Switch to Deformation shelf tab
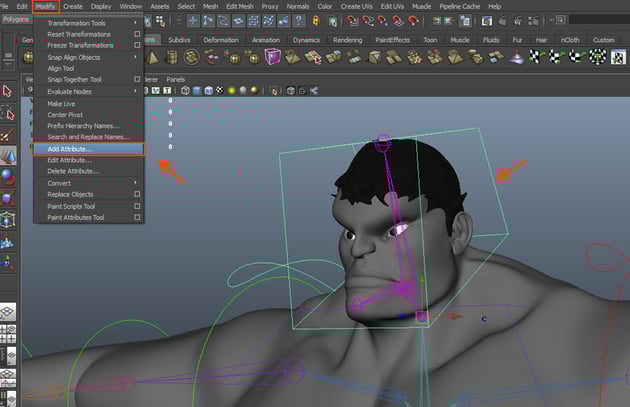The image size is (630, 407). (221, 40)
